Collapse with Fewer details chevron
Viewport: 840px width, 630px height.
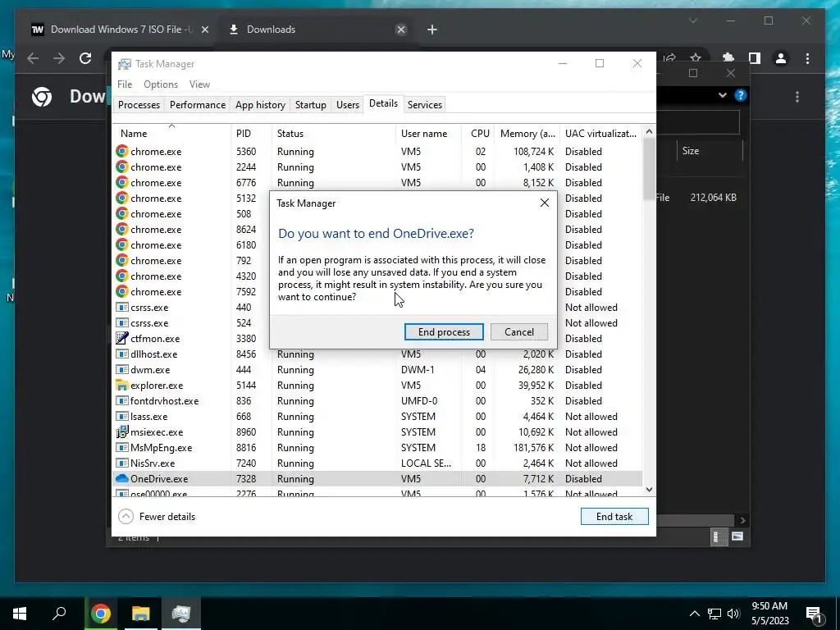tap(126, 517)
